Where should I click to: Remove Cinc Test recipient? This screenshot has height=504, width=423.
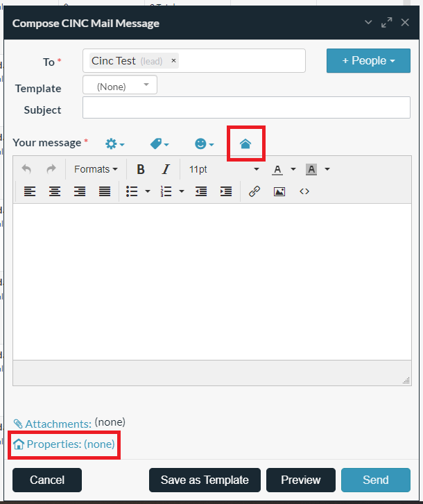[173, 60]
